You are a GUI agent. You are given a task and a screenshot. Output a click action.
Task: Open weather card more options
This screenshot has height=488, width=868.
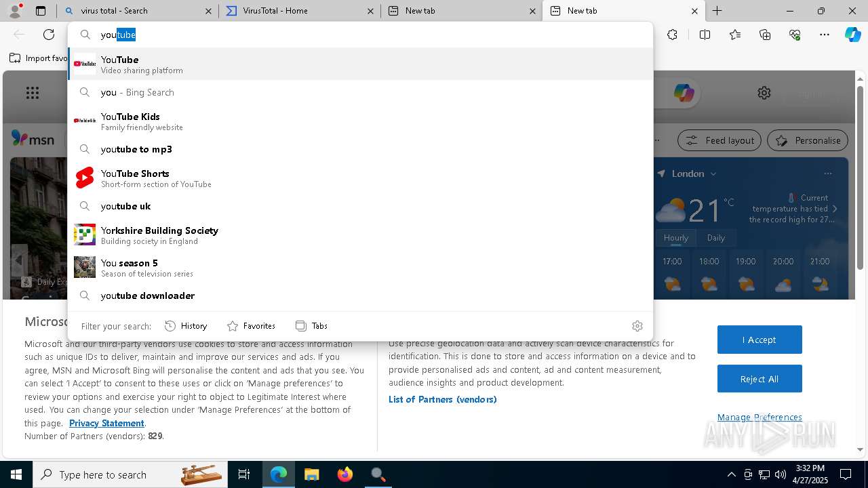coord(827,174)
